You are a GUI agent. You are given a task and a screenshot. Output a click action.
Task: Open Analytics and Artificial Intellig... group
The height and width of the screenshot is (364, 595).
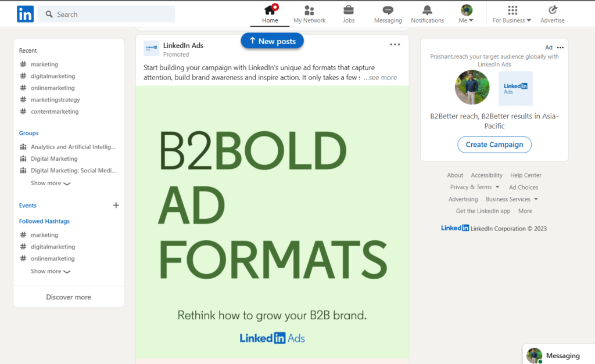[73, 147]
